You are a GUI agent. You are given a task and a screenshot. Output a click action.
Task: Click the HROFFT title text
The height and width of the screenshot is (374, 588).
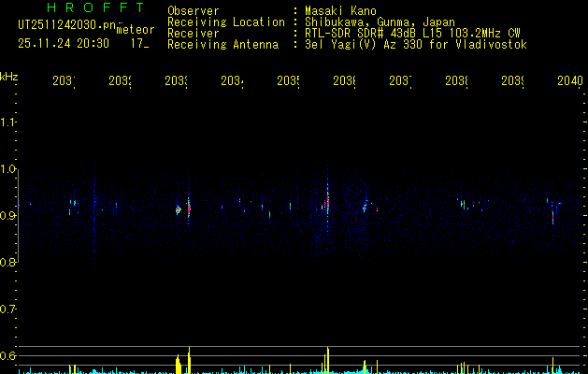(96, 7)
